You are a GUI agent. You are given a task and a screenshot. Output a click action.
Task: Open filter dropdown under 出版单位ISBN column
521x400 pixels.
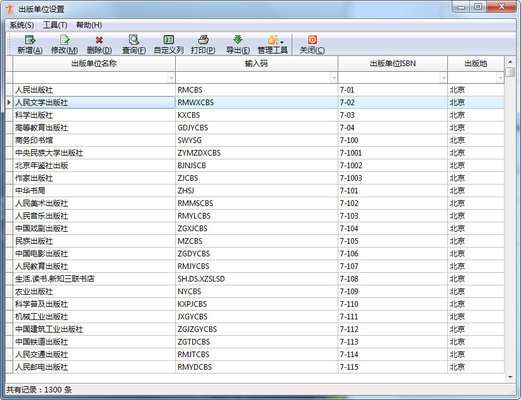[443, 78]
